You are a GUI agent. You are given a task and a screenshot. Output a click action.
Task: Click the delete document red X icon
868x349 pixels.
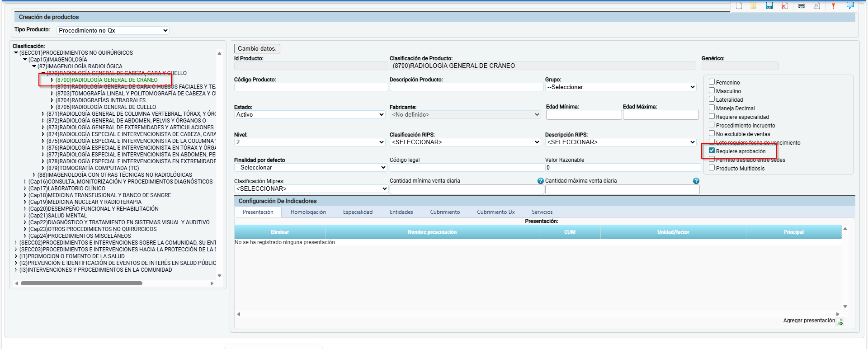785,5
